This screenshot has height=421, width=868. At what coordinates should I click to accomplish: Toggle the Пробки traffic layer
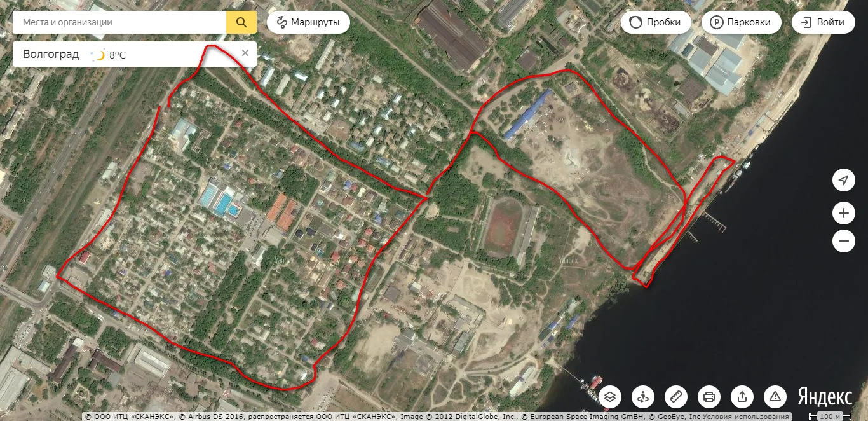point(656,22)
